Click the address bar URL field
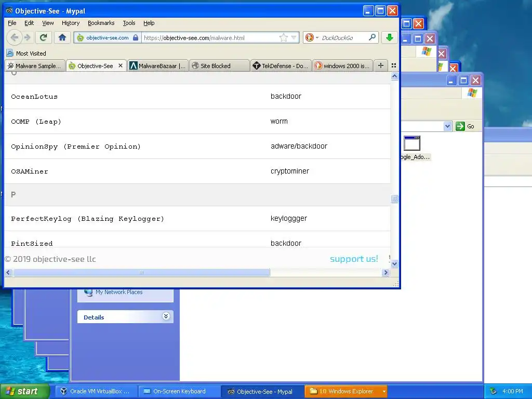Screen dimensions: 532x399 (x=210, y=37)
